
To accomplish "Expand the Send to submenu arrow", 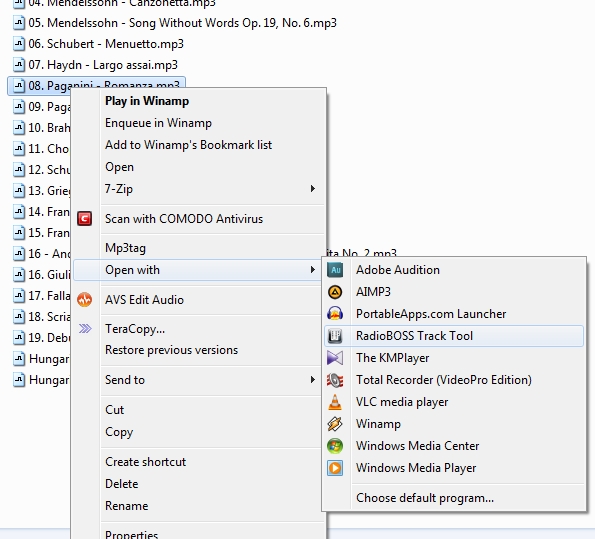I will tap(313, 380).
